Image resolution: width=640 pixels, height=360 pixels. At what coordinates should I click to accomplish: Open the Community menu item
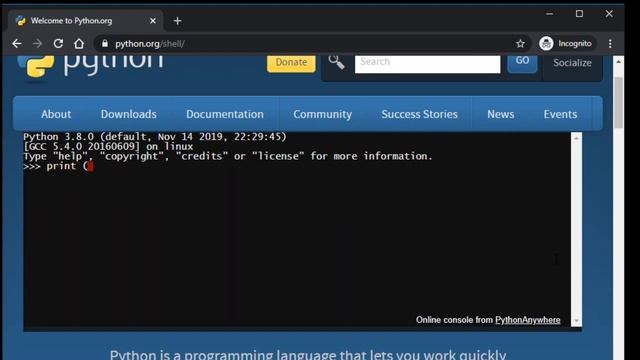click(322, 114)
